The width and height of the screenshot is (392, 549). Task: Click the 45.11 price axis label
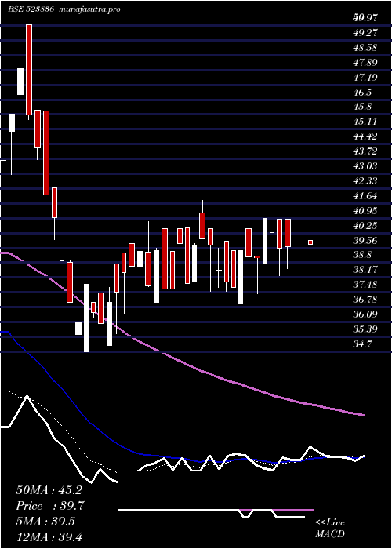(x=366, y=122)
